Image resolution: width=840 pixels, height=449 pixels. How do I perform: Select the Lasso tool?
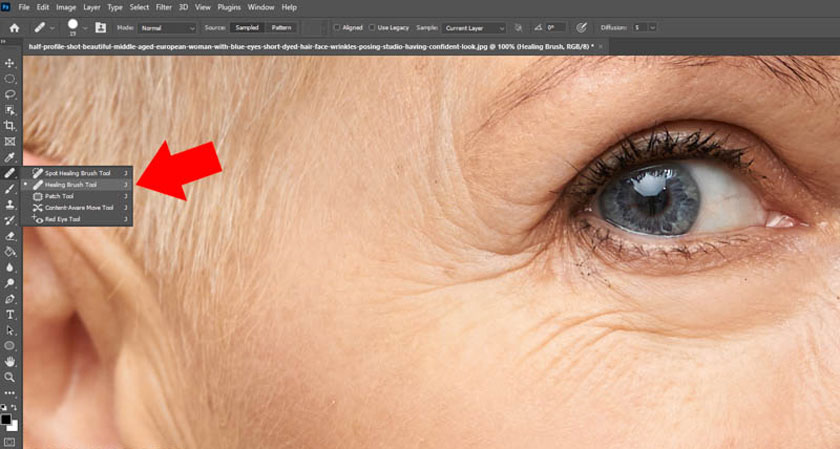tap(10, 95)
